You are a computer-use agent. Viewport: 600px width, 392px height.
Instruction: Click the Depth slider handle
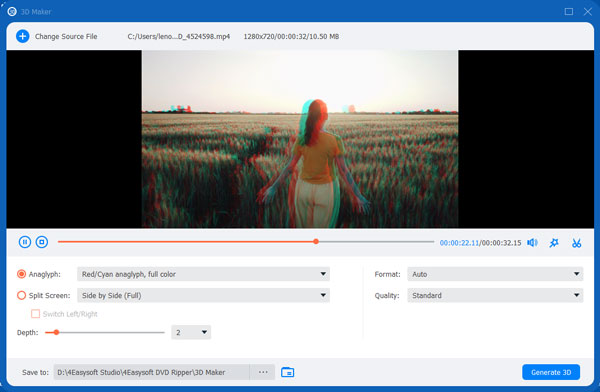(56, 332)
